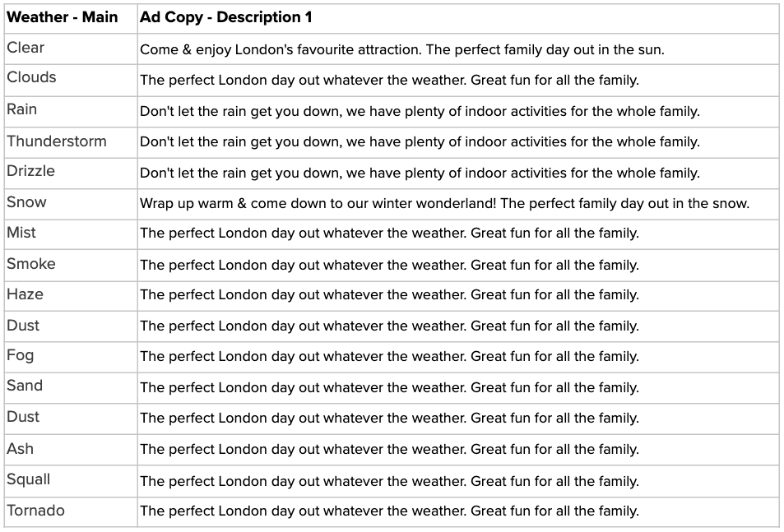Select the 'Ad Copy - Description 1' header
The height and width of the screenshot is (532, 784).
[458, 18]
